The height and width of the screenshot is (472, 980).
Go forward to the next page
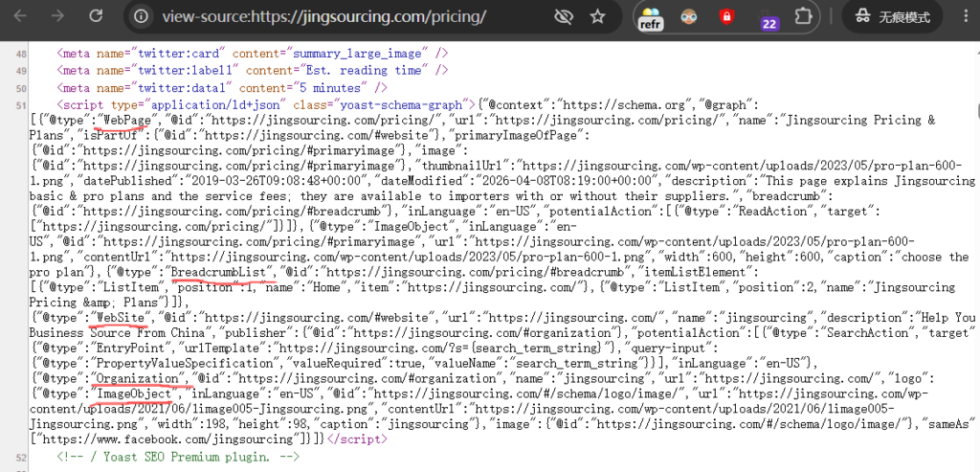click(57, 16)
